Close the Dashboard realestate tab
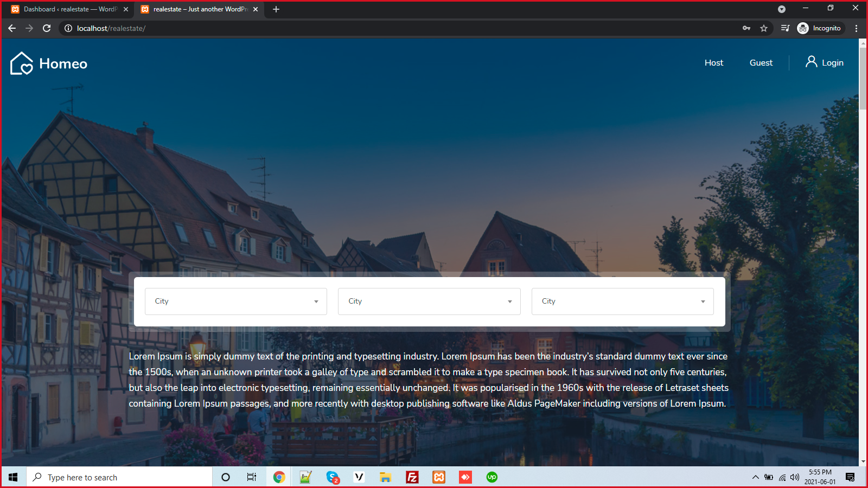868x488 pixels. click(x=126, y=9)
